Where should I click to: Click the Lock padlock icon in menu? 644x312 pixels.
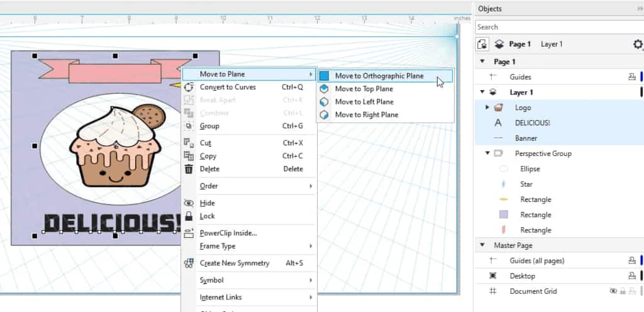click(x=189, y=216)
